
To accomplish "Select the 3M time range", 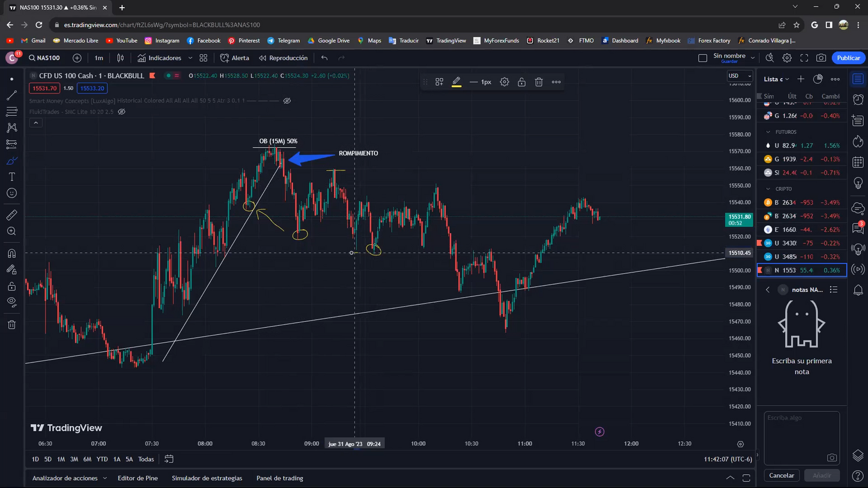I will coord(74,459).
